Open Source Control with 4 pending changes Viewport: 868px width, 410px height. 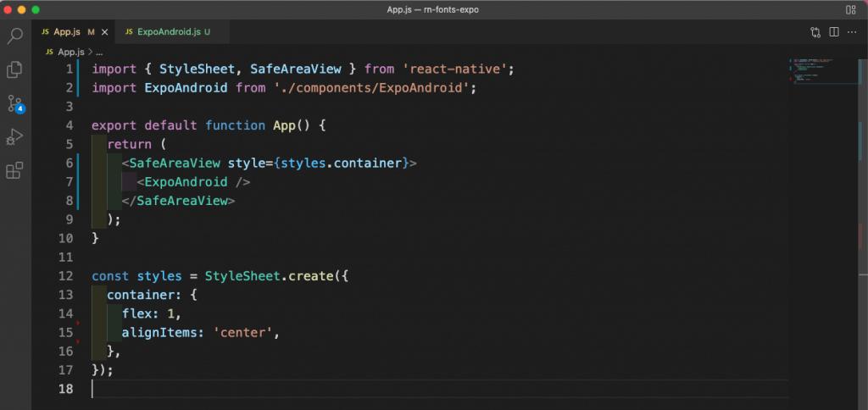point(15,104)
